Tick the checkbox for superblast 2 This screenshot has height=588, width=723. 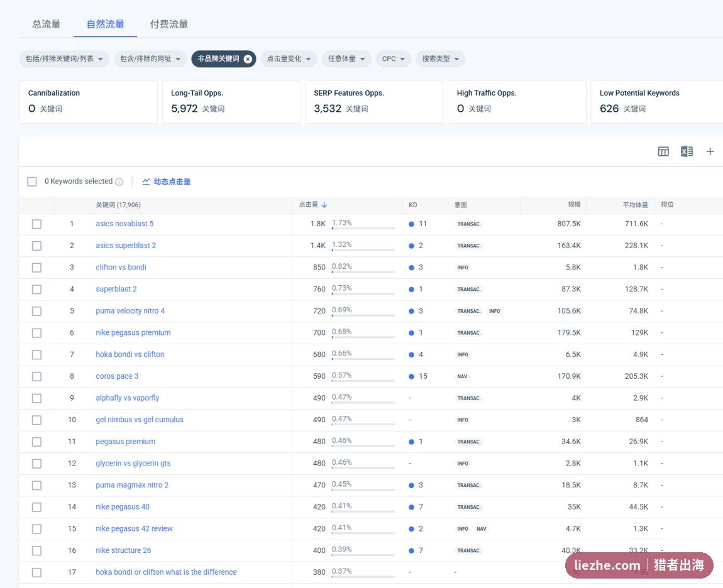click(36, 290)
